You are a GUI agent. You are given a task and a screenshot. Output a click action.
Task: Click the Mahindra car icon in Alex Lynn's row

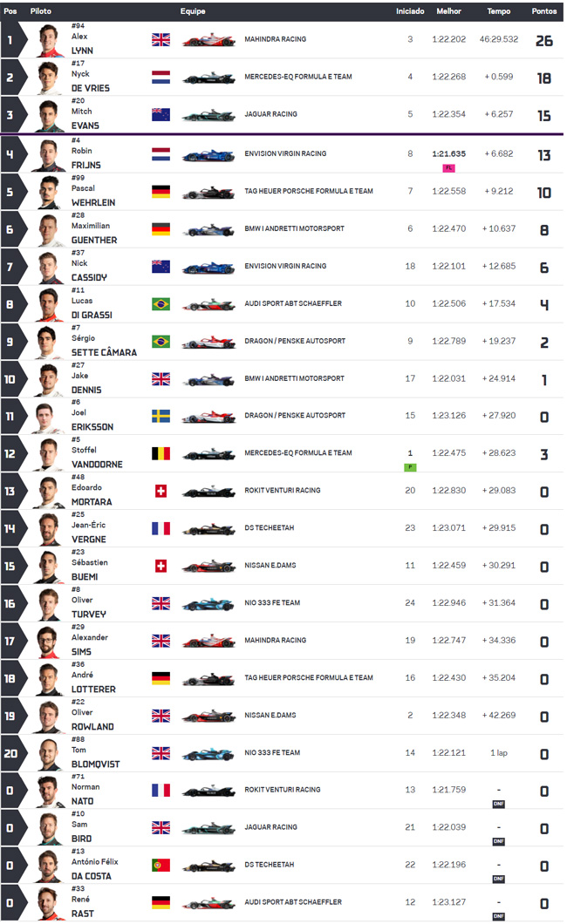tap(208, 40)
